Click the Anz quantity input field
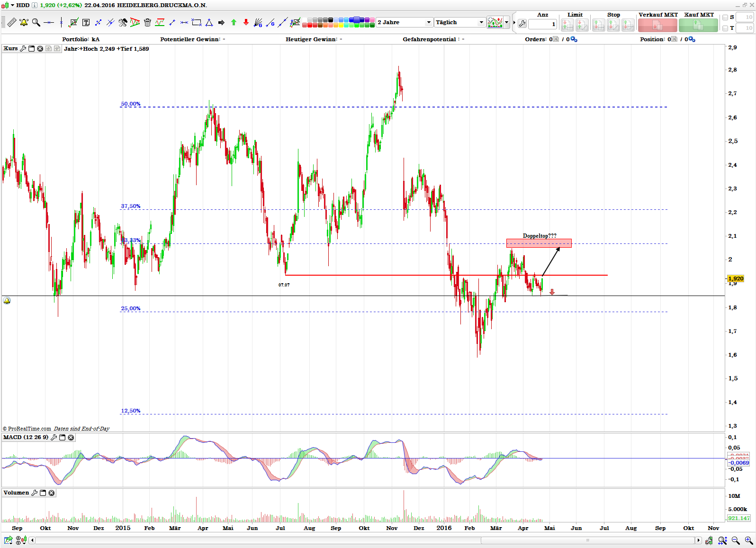Viewport: 756px width, 548px height. pyautogui.click(x=542, y=24)
